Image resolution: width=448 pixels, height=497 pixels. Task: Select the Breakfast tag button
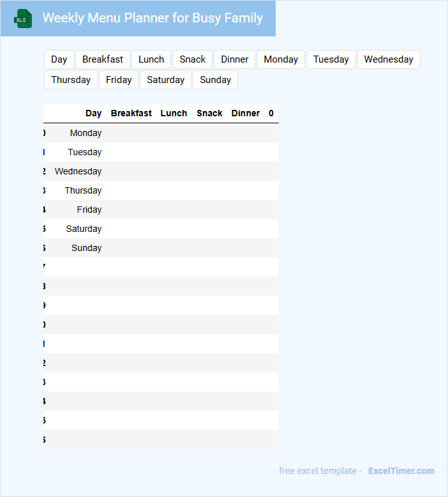(x=103, y=59)
